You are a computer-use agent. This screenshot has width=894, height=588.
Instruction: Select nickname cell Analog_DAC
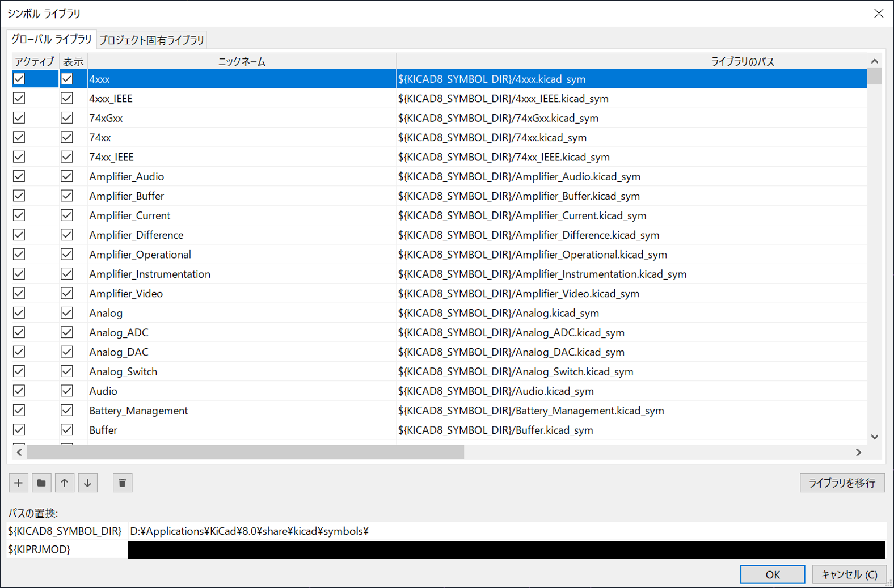click(242, 352)
